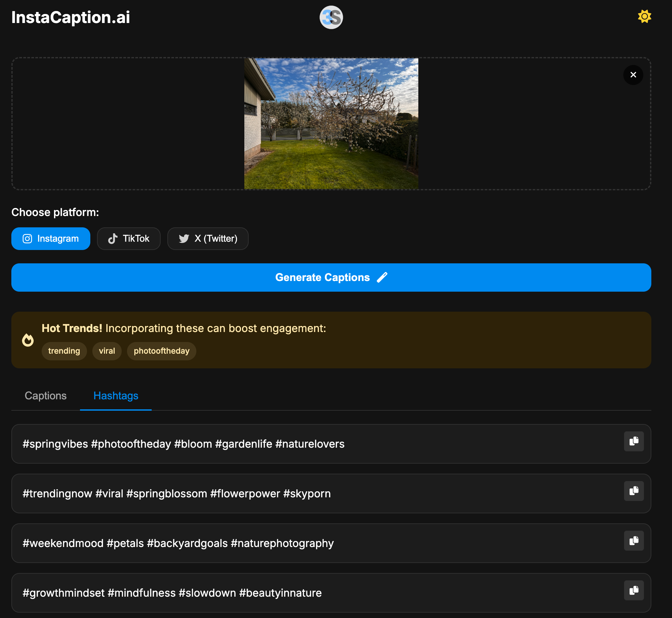Select Instagram as the platform

[51, 238]
